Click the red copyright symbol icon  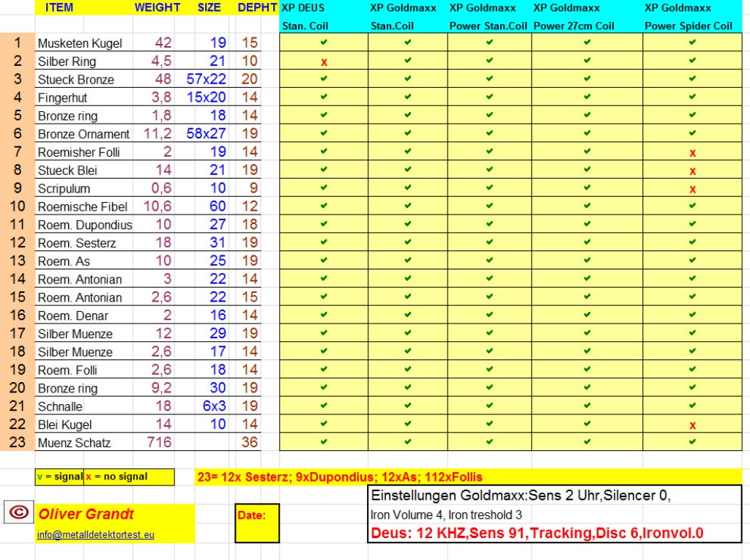[19, 512]
